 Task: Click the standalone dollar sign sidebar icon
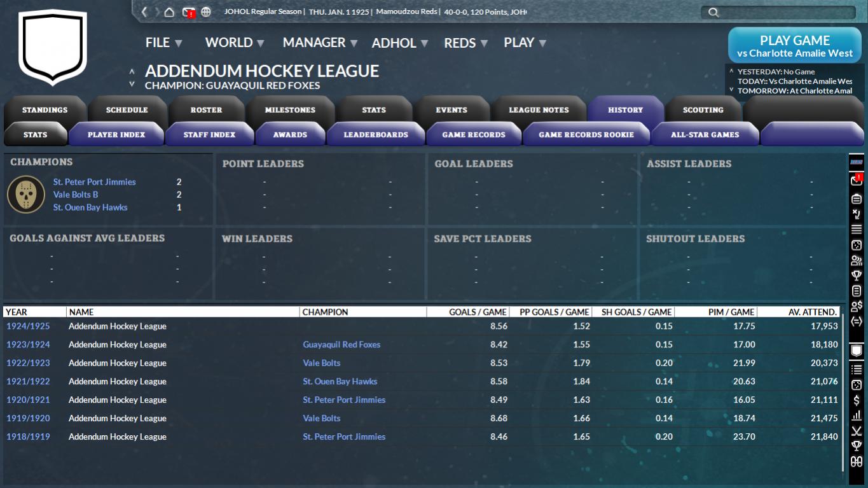click(857, 400)
